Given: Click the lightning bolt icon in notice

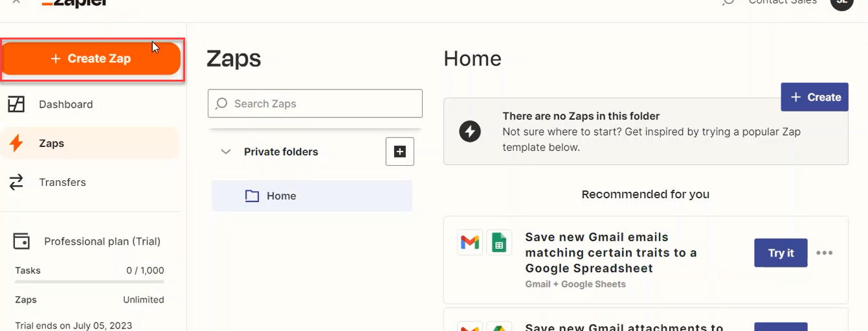Looking at the screenshot, I should 470,131.
